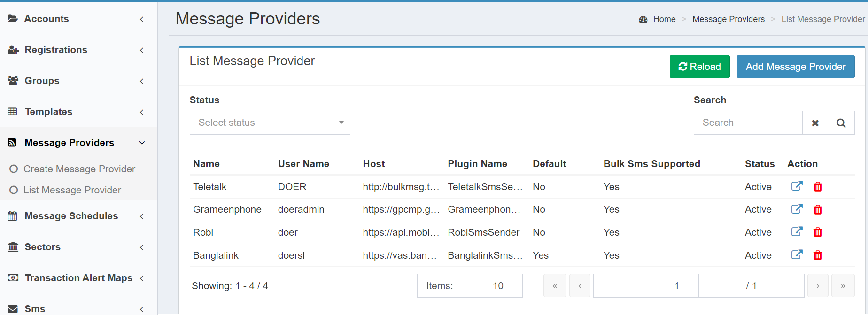
Task: Click the List Message Provider breadcrumb text
Action: (823, 19)
